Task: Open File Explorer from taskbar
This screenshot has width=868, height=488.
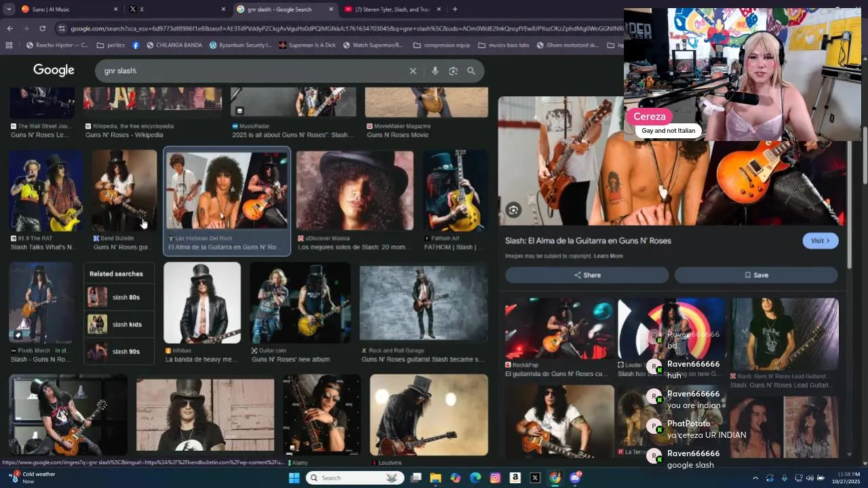Action: [435, 478]
